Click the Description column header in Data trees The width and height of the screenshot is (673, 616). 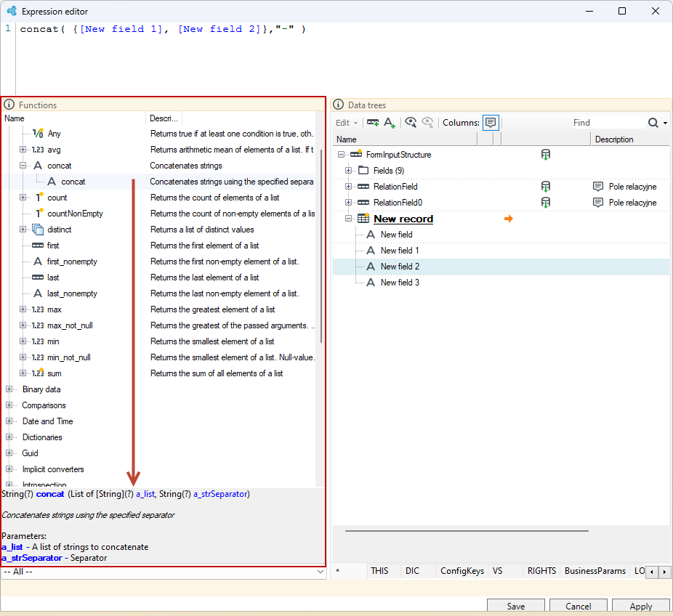pyautogui.click(x=630, y=139)
